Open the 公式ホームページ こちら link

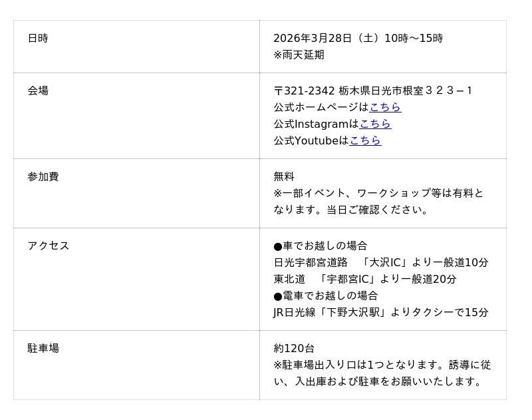[385, 107]
